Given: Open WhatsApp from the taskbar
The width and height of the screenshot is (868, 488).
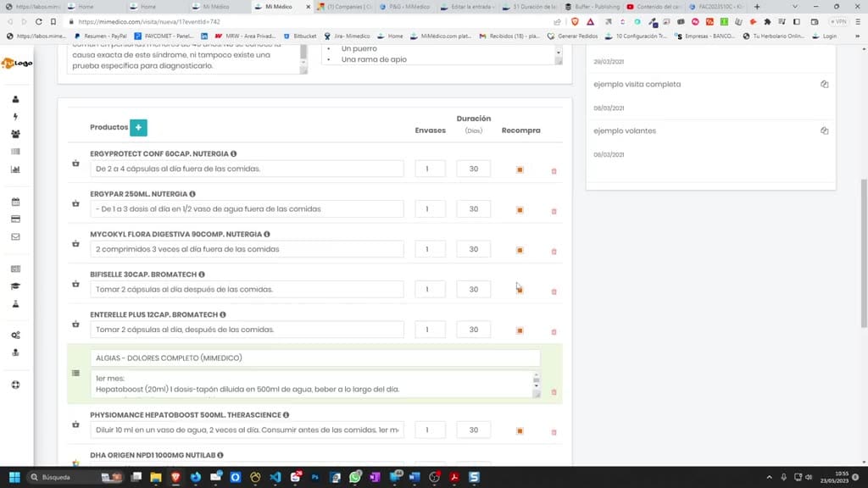Looking at the screenshot, I should coord(355,477).
